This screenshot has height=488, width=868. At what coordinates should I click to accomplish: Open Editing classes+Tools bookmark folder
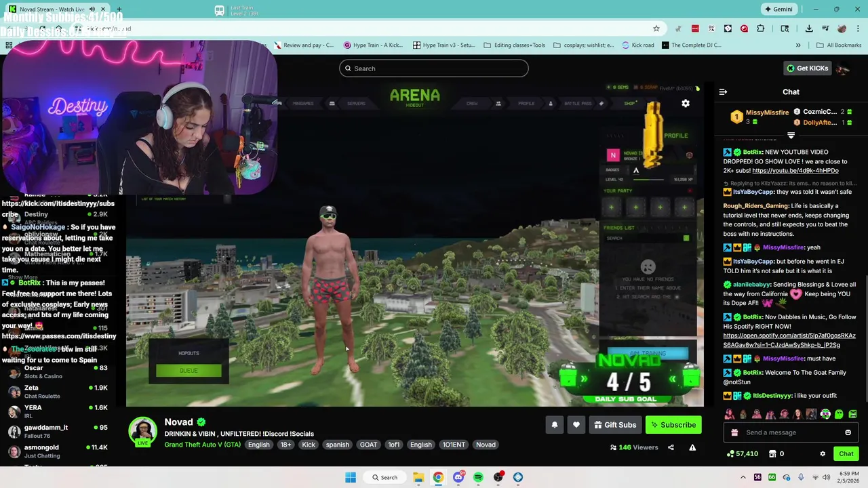(514, 45)
